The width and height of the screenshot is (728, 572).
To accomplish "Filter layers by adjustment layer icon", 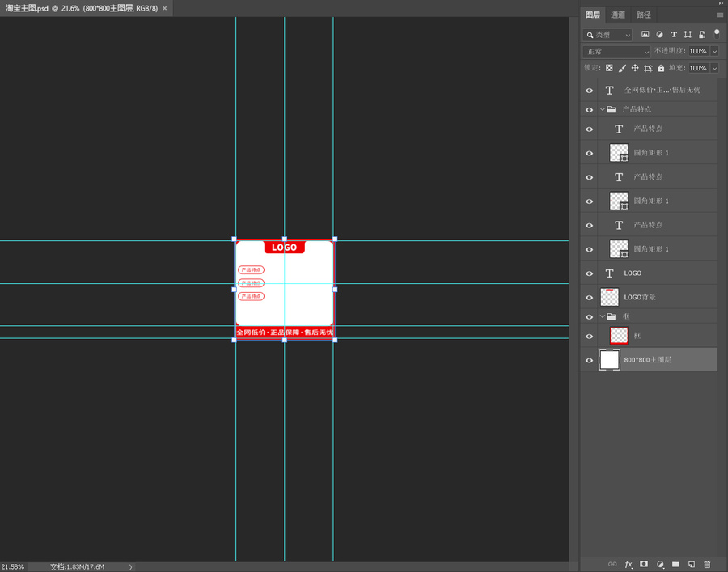I will 659,34.
